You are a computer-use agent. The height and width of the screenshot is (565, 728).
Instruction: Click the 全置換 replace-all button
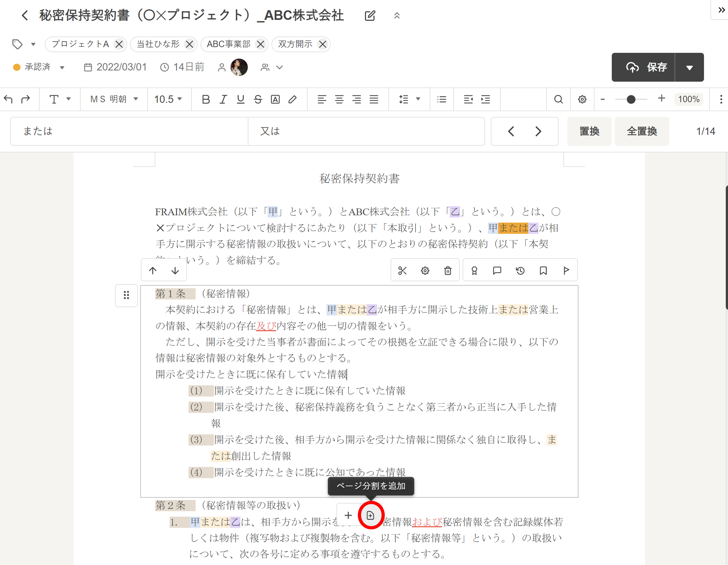[x=642, y=131]
